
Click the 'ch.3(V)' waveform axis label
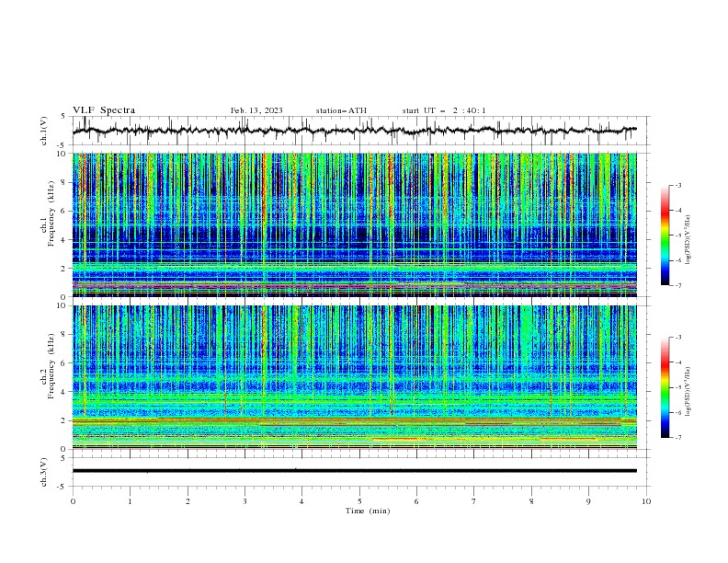pos(44,472)
